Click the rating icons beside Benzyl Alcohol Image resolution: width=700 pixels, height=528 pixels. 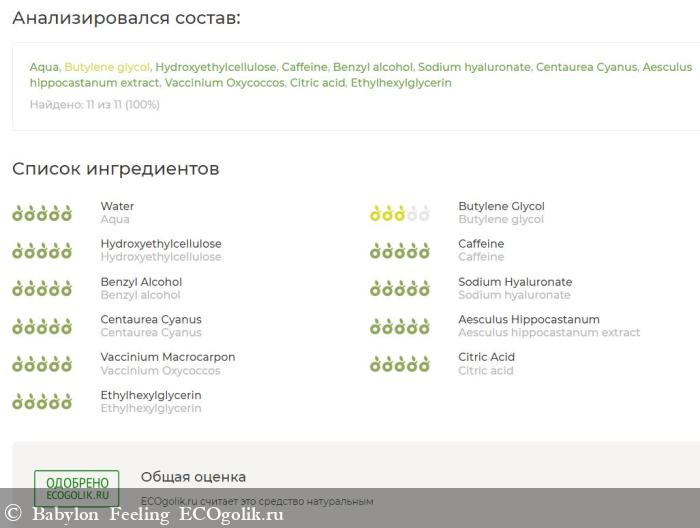click(x=42, y=289)
